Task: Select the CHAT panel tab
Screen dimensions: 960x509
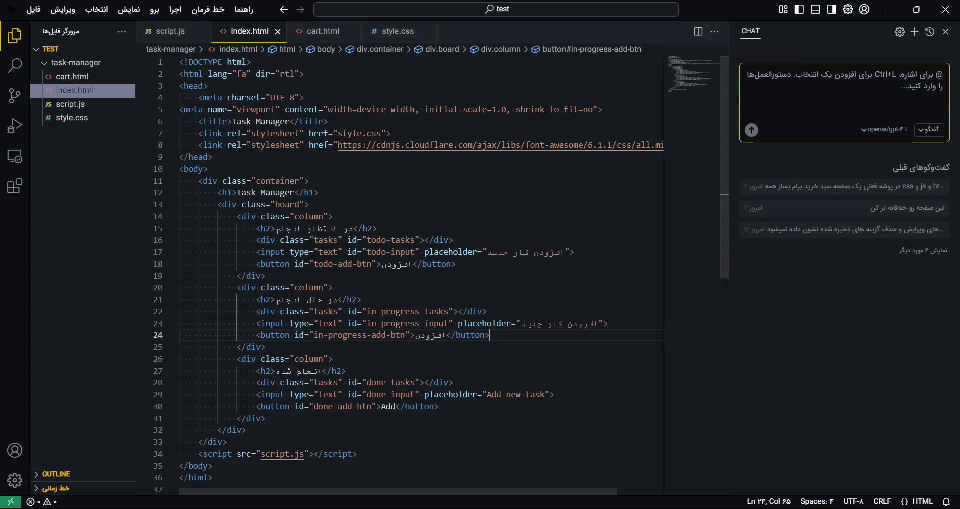Action: pyautogui.click(x=750, y=31)
